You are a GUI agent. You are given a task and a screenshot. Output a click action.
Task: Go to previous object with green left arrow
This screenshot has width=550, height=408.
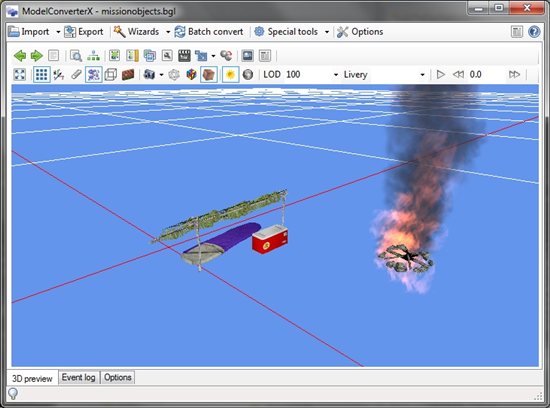(x=20, y=55)
